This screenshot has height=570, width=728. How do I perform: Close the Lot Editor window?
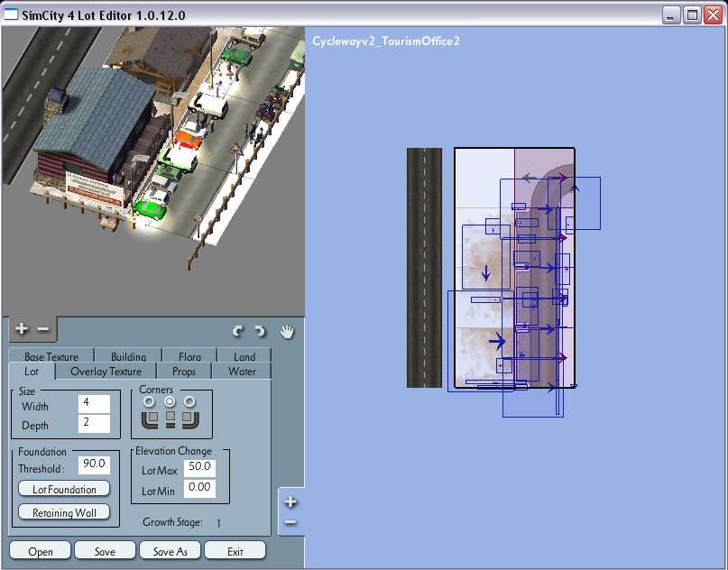tap(714, 14)
